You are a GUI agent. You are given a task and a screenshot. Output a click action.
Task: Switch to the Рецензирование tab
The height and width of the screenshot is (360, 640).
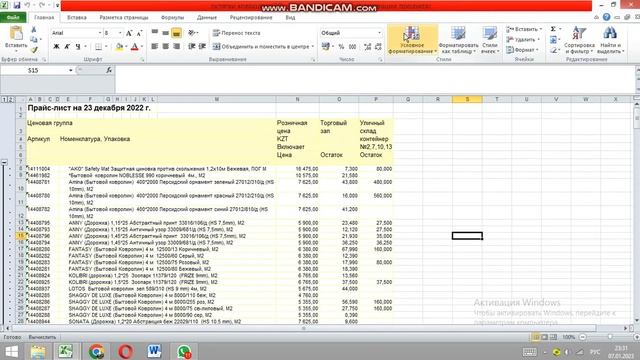(251, 18)
